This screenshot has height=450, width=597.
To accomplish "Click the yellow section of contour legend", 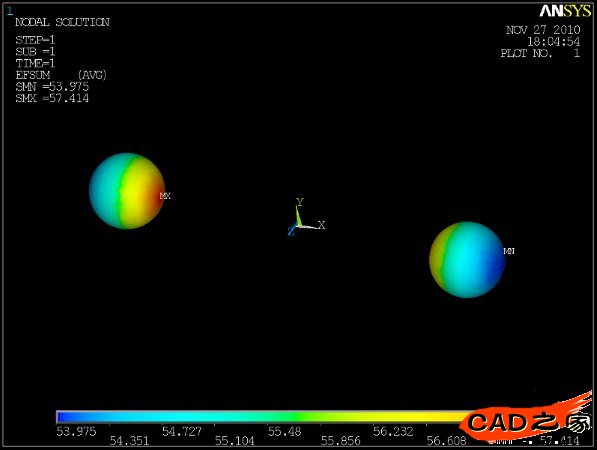I will (400, 417).
